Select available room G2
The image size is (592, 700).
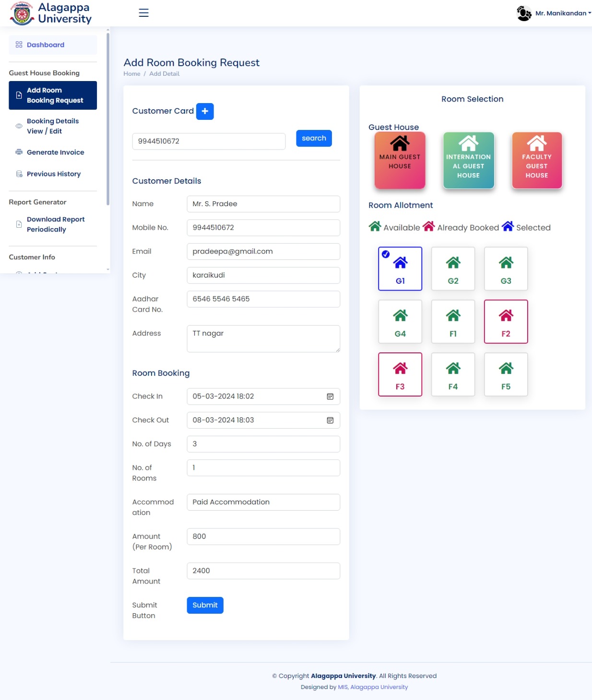[453, 268]
